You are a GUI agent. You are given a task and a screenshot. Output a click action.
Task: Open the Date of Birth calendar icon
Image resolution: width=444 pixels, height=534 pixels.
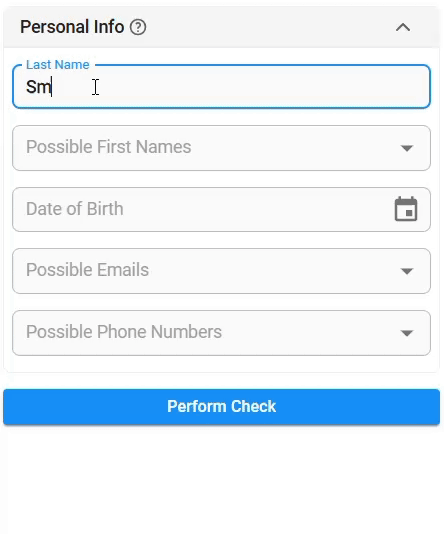(x=406, y=209)
